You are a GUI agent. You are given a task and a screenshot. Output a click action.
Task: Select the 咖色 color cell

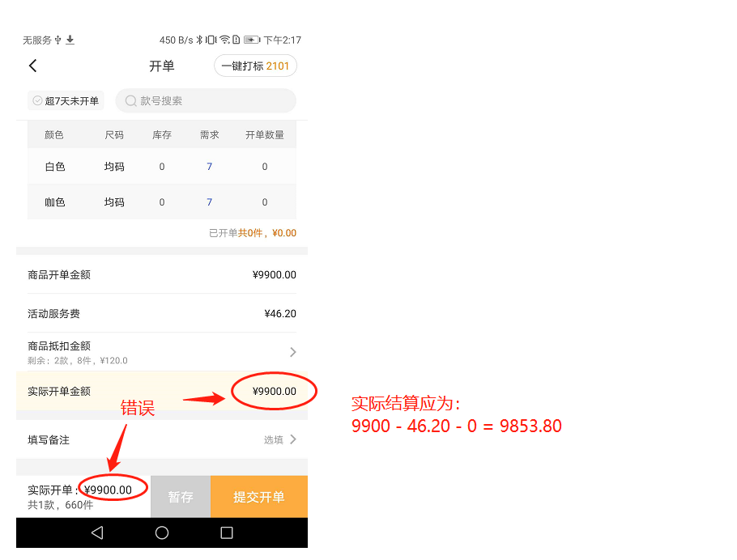pos(55,202)
